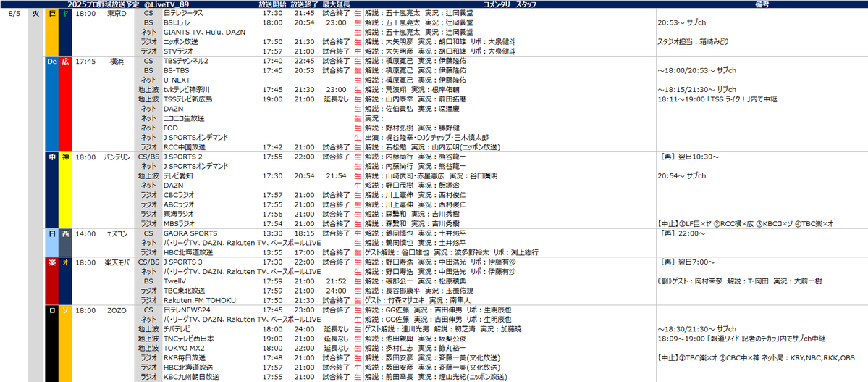The width and height of the screenshot is (868, 382).
Task: Click the MBSラジオ cell
Action: click(180, 223)
